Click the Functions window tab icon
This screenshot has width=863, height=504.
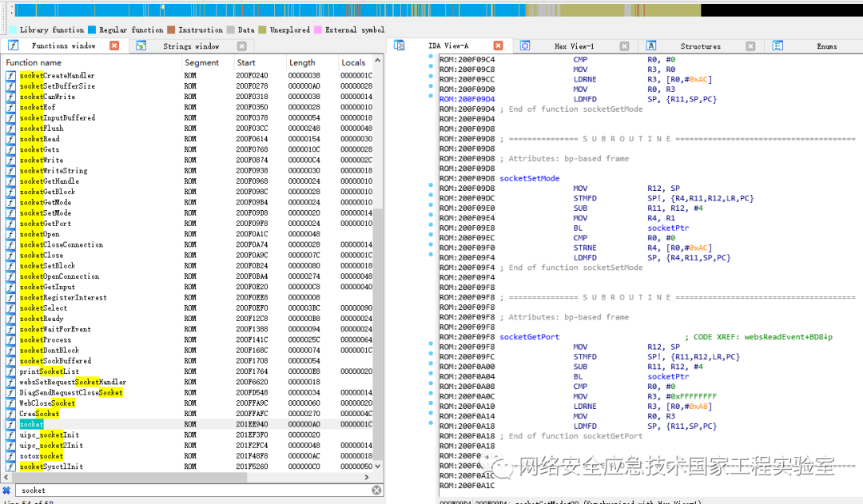pyautogui.click(x=13, y=46)
